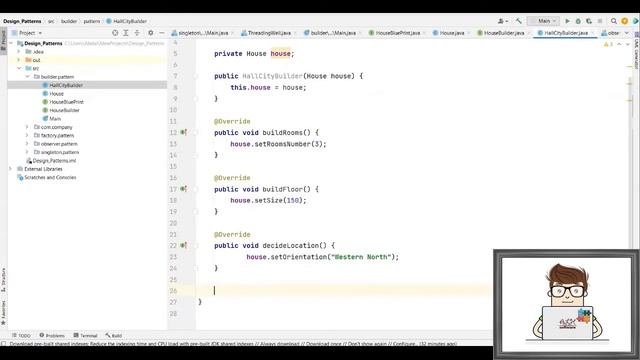The height and width of the screenshot is (360, 640).
Task: Toggle Favorites tool window side tab
Action: point(3,313)
